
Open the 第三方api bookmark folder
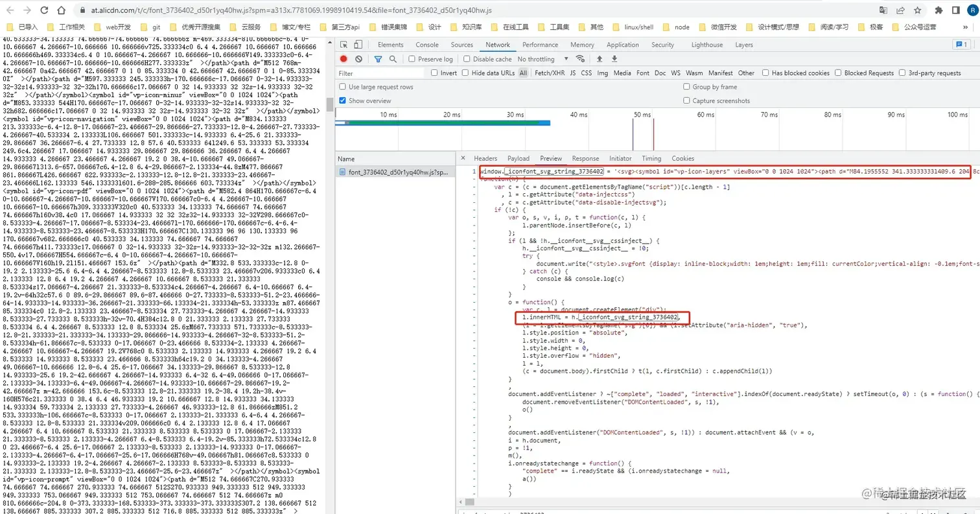[340, 27]
